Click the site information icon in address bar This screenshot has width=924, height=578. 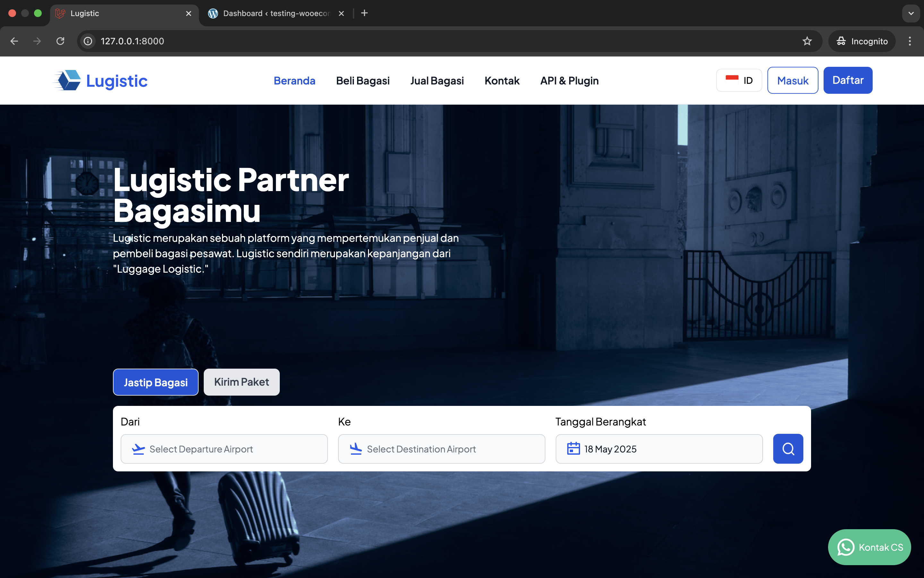point(88,41)
